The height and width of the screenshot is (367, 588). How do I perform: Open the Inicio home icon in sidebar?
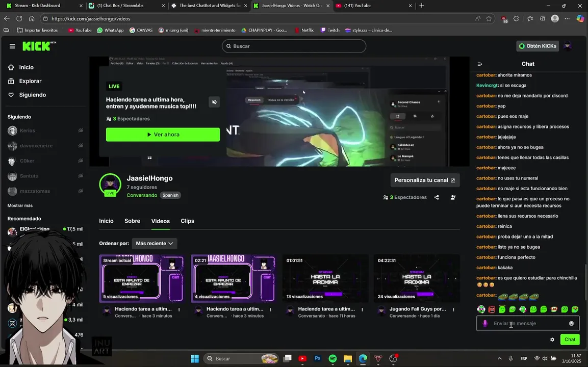coord(11,67)
